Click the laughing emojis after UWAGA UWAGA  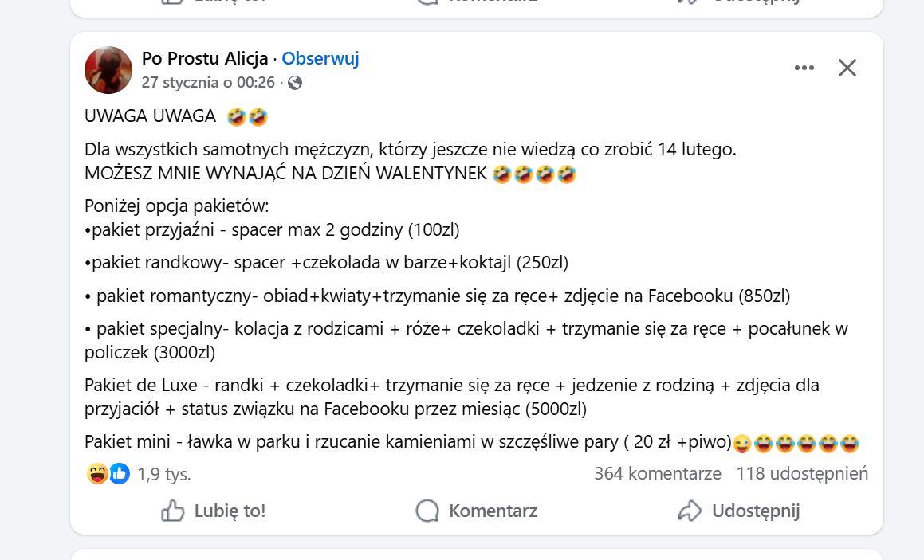[247, 117]
